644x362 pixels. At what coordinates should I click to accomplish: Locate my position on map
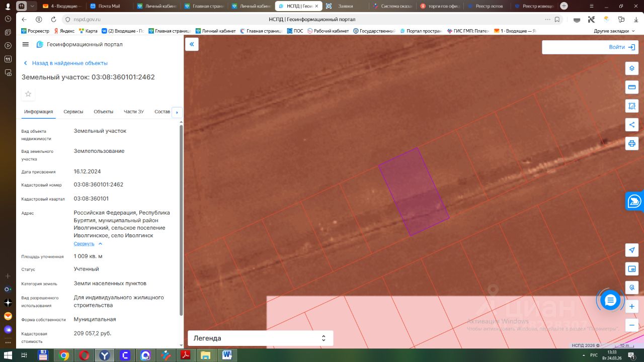[632, 250]
